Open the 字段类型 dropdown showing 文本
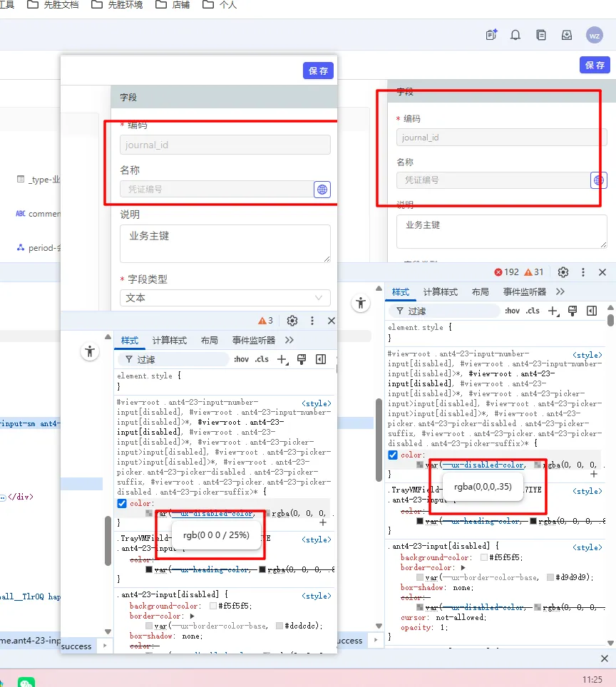The height and width of the screenshot is (687, 616). (x=225, y=298)
